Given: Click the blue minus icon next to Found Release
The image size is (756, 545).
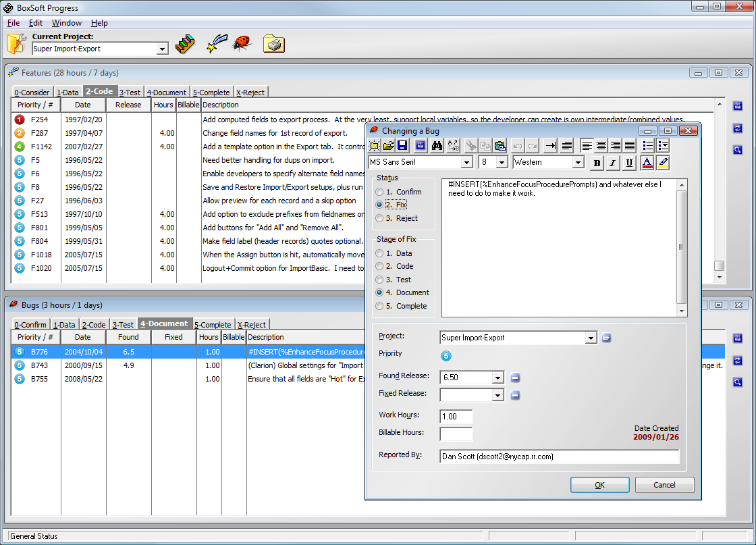Looking at the screenshot, I should [x=515, y=378].
